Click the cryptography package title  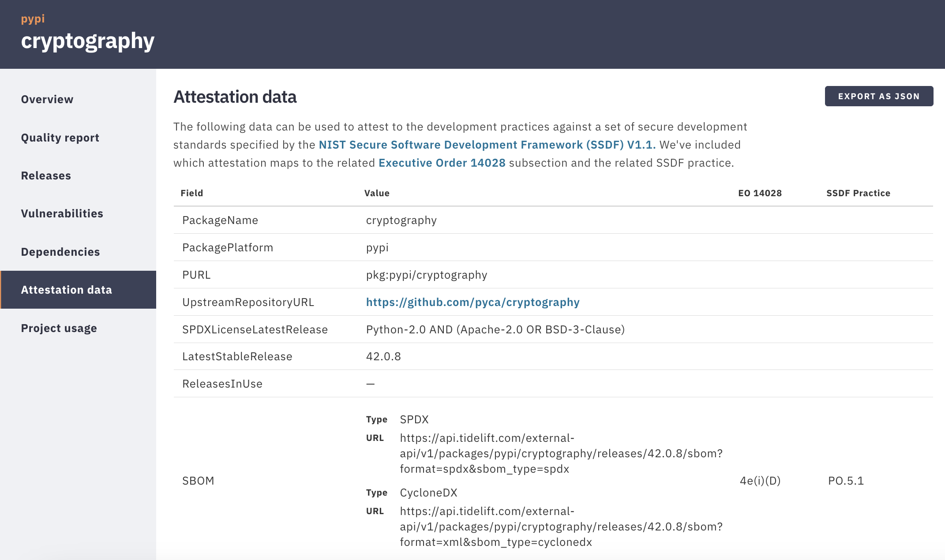click(x=88, y=41)
